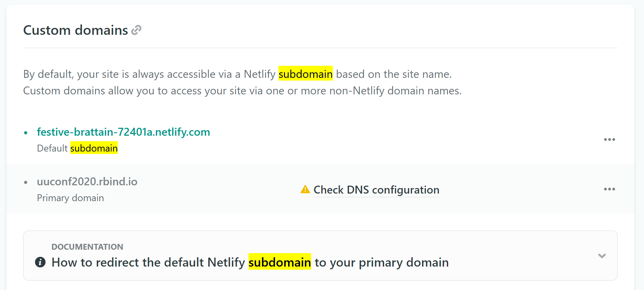Screen dimensions: 644x290
Task: Select the uuconf2020.rbind.io domain name
Action: (87, 182)
